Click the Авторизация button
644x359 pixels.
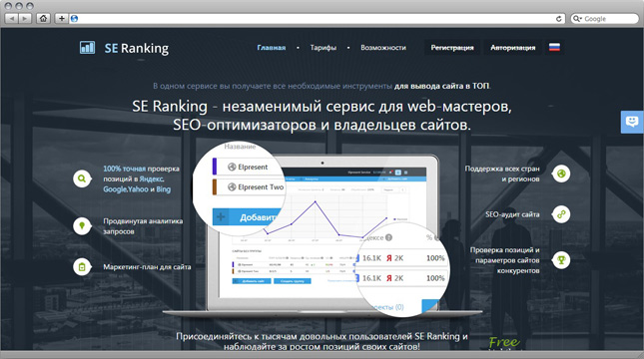(512, 48)
